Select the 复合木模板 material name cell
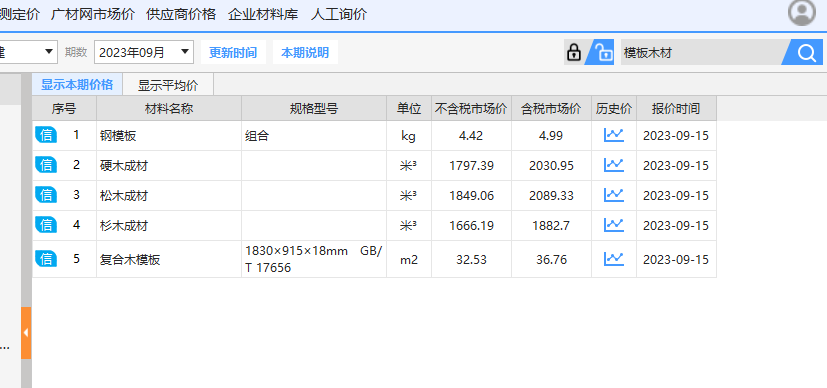The image size is (827, 388). pos(169,259)
